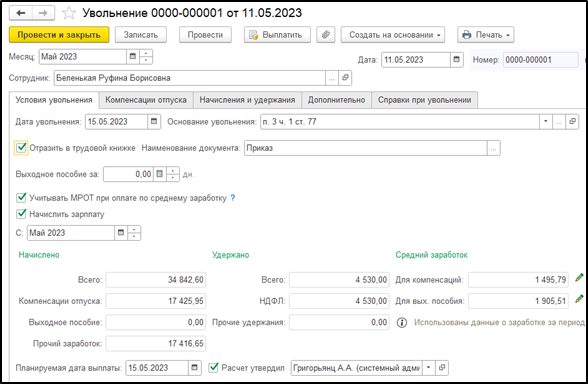Expand the Основание увольнения dropdown list
This screenshot has width=588, height=384.
click(x=546, y=122)
